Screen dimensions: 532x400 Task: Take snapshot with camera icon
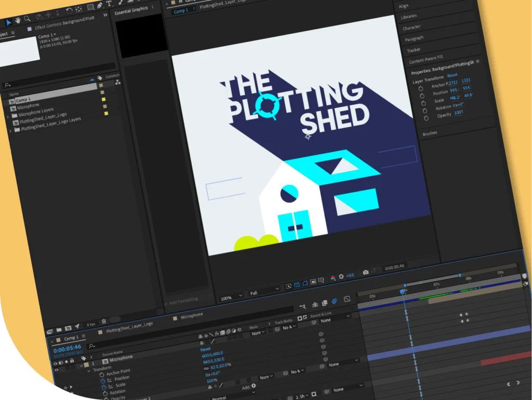365,272
